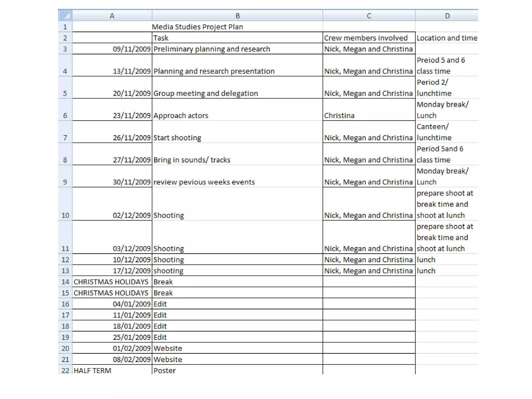Select column D header

(447, 16)
